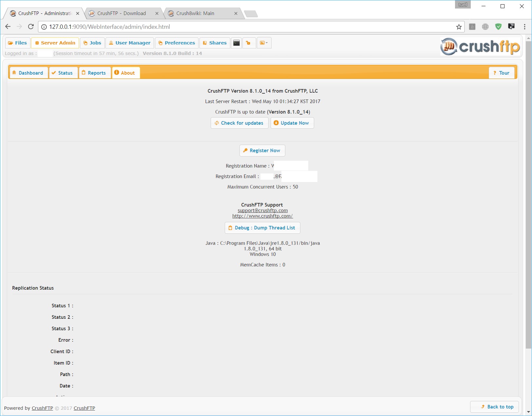Screen dimensions: 532x416
Task: Open the CrushFTP link after the 2017 copyright
Action: click(x=84, y=408)
